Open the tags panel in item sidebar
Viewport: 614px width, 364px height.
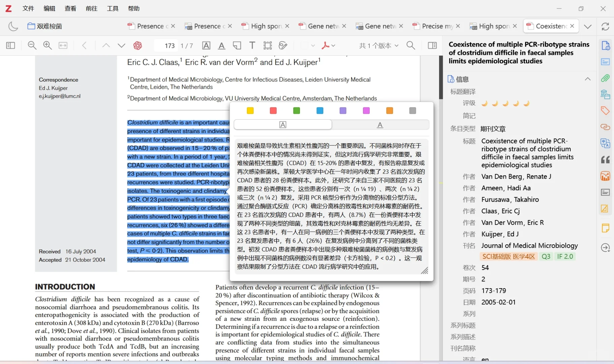click(605, 111)
